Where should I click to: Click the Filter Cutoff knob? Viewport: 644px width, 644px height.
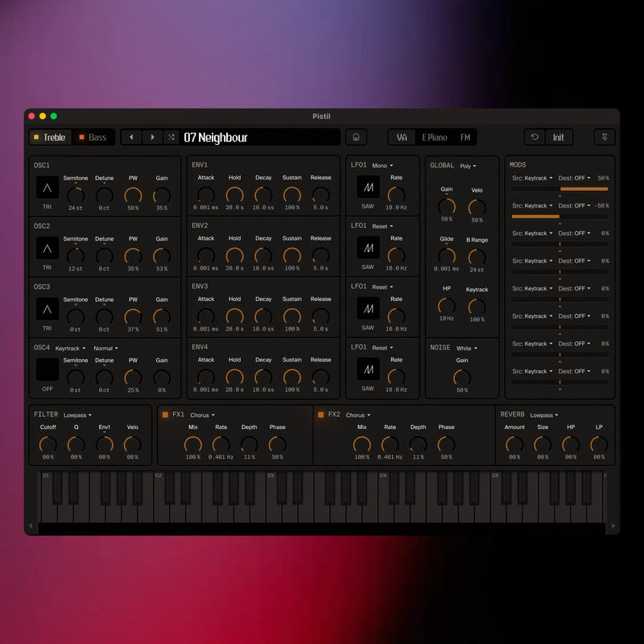pyautogui.click(x=47, y=444)
